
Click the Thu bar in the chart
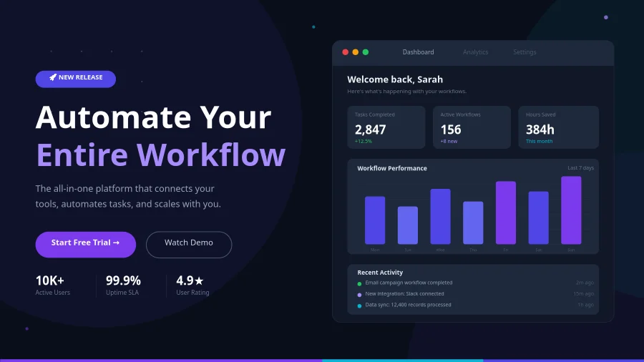tap(473, 223)
